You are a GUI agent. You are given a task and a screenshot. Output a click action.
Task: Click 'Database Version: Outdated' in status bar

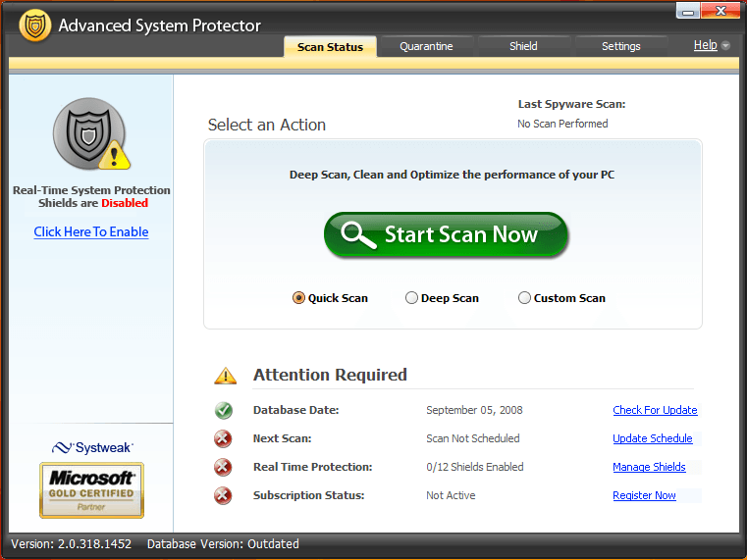coord(223,544)
